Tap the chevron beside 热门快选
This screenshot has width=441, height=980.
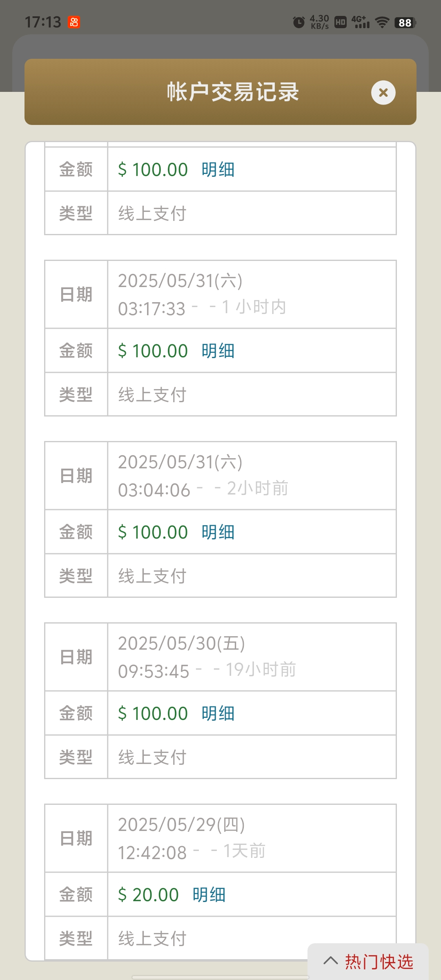331,961
